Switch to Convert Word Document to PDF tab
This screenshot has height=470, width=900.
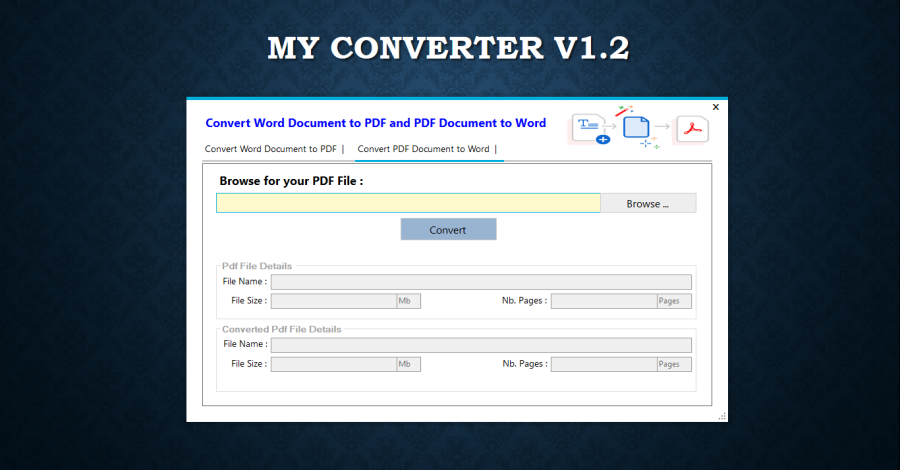270,149
